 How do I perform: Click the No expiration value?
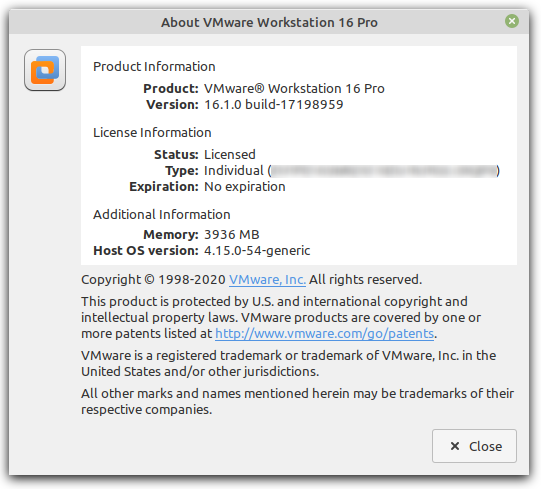pos(245,187)
